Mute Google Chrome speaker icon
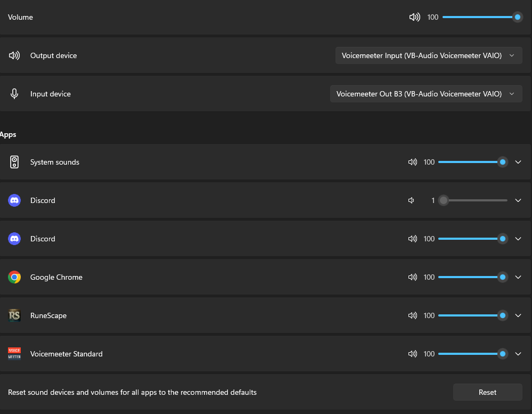Screen dimensions: 532x414 point(412,277)
